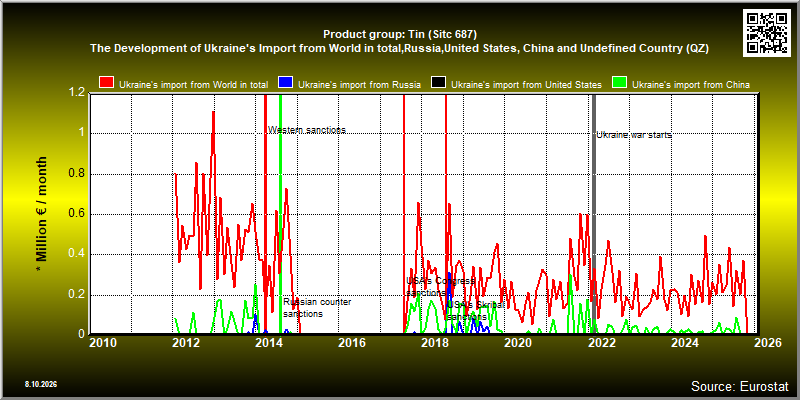Click the 2018 x-axis label
Viewport: 800px width, 400px height.
click(435, 342)
